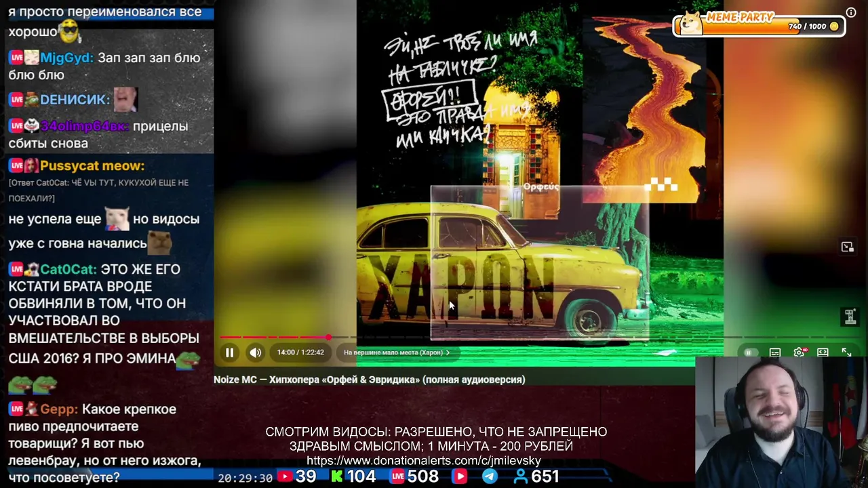
Task: Click the YouTube viewer count icon showing 39
Action: (x=285, y=476)
